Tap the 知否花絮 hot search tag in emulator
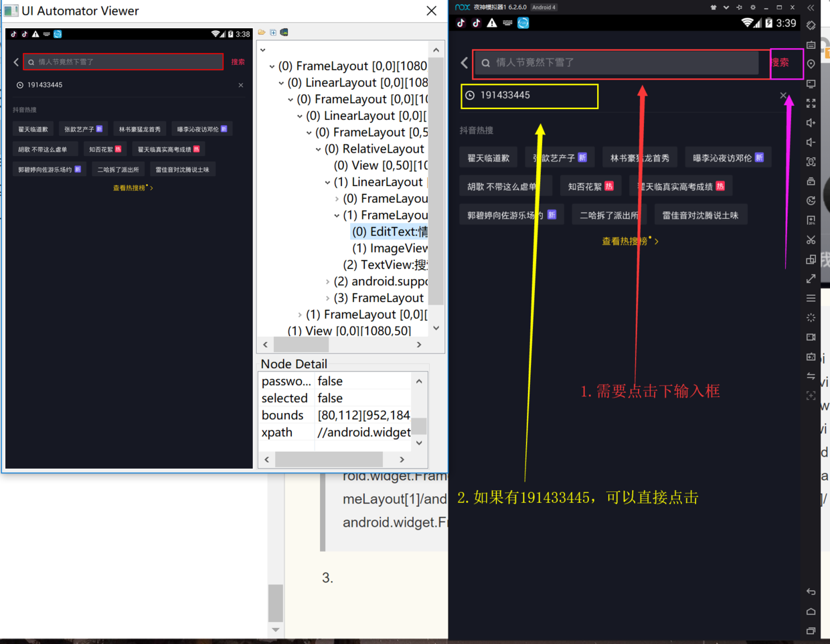 pos(590,187)
